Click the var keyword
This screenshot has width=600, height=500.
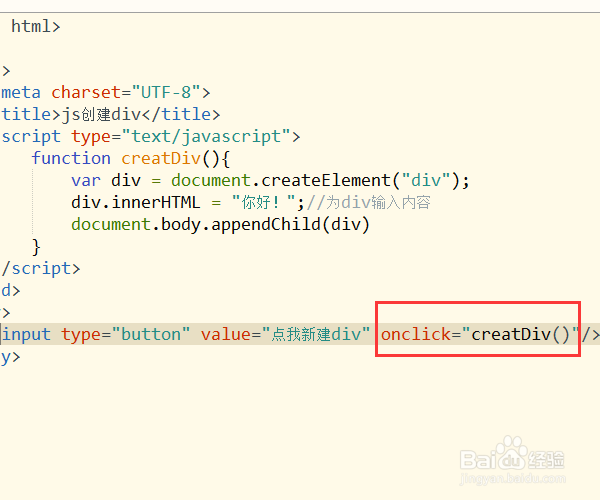coord(86,181)
